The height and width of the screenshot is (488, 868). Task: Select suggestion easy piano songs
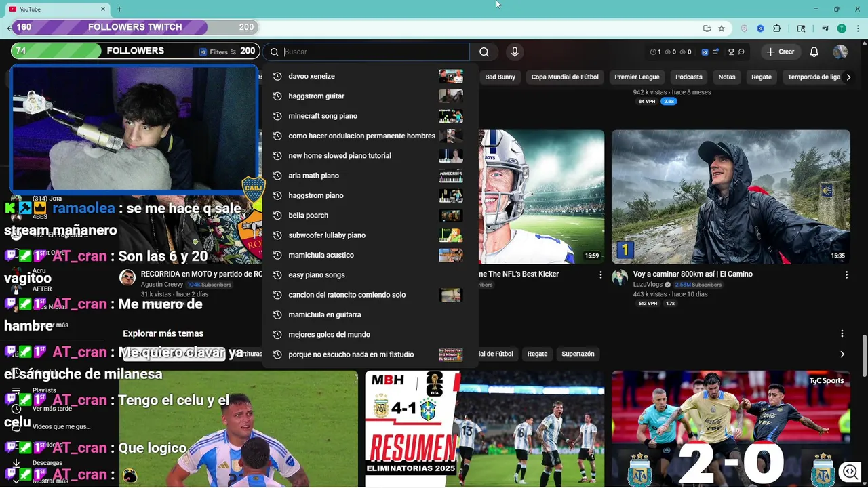click(x=370, y=275)
